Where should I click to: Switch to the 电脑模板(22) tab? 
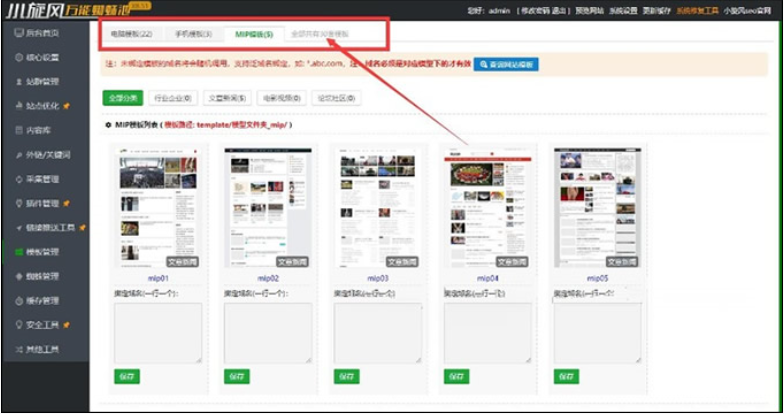tap(132, 34)
